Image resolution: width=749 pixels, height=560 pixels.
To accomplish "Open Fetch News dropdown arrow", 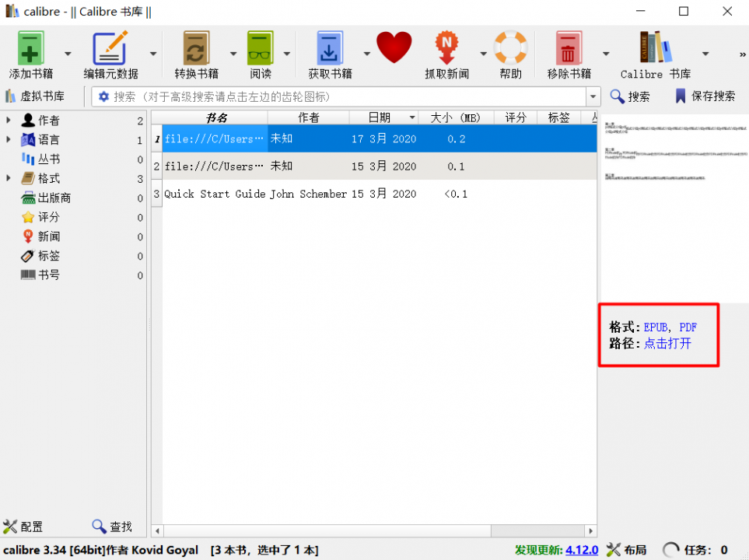I will point(483,54).
